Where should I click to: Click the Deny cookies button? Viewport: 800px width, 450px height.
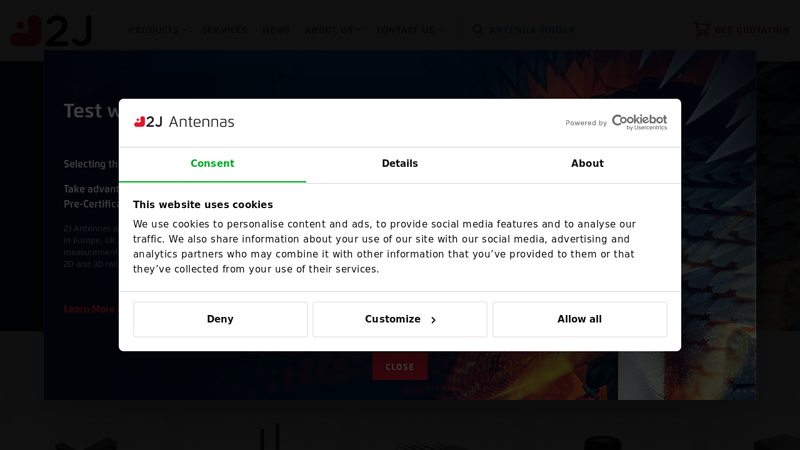click(220, 319)
